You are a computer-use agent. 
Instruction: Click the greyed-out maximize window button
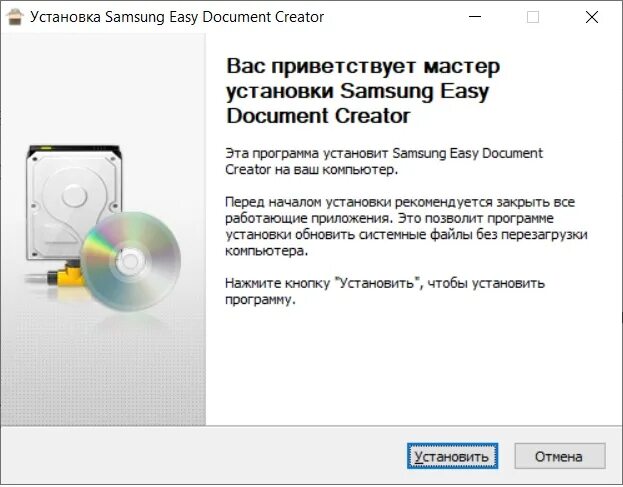point(533,17)
